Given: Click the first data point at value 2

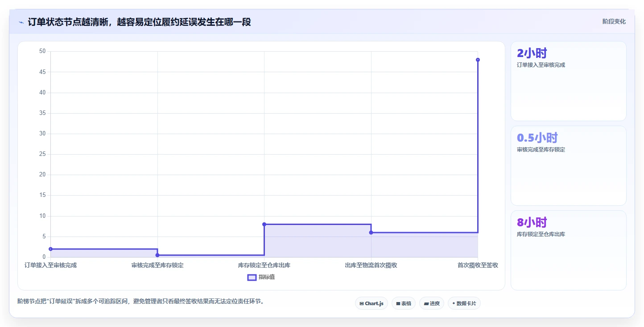Looking at the screenshot, I should coord(50,249).
